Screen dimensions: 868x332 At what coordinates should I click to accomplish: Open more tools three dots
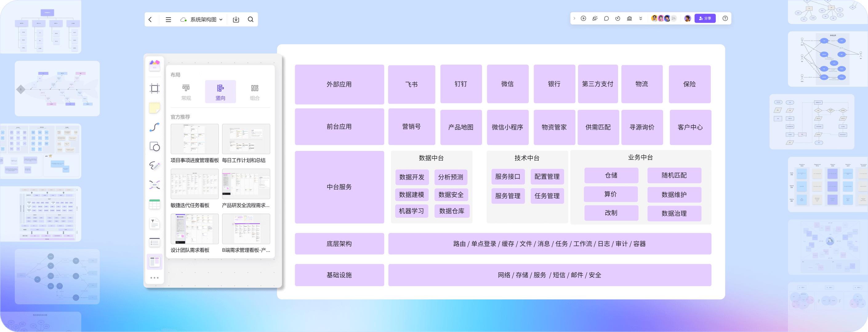155,278
